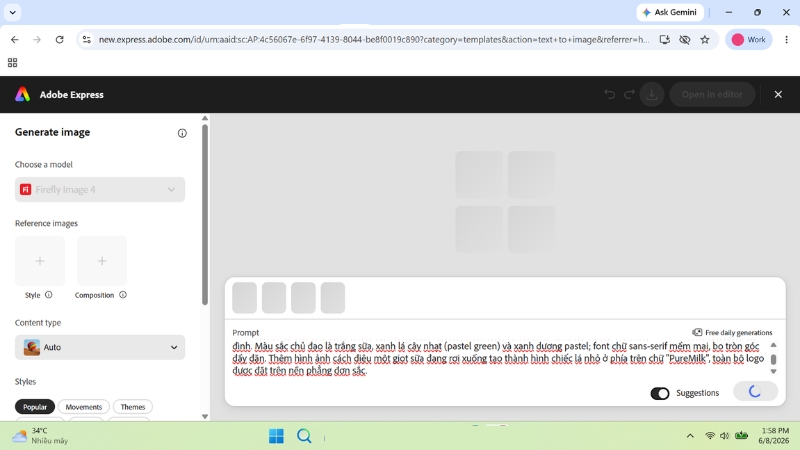Click the loading generate button

(755, 391)
